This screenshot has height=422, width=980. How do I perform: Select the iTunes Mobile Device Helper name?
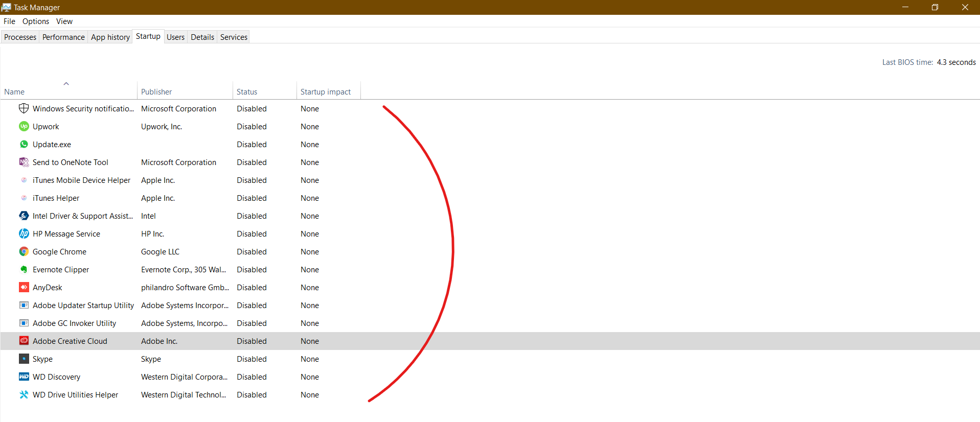(x=81, y=180)
